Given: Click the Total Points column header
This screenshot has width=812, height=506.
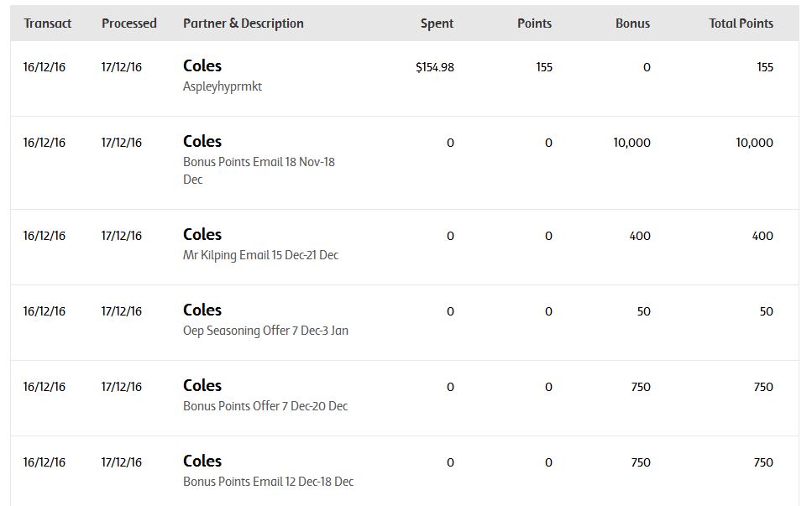Looking at the screenshot, I should pyautogui.click(x=741, y=23).
